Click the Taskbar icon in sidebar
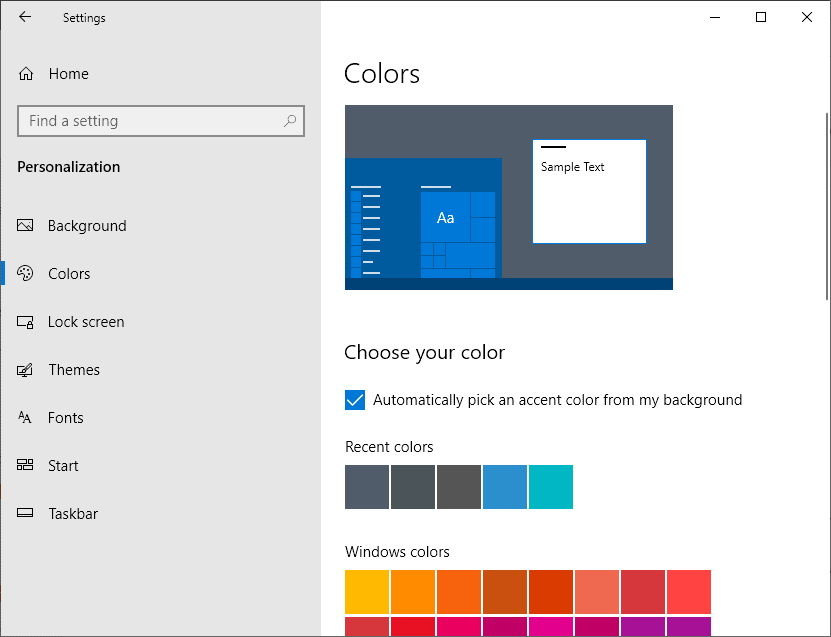The image size is (831, 637). pyautogui.click(x=26, y=514)
